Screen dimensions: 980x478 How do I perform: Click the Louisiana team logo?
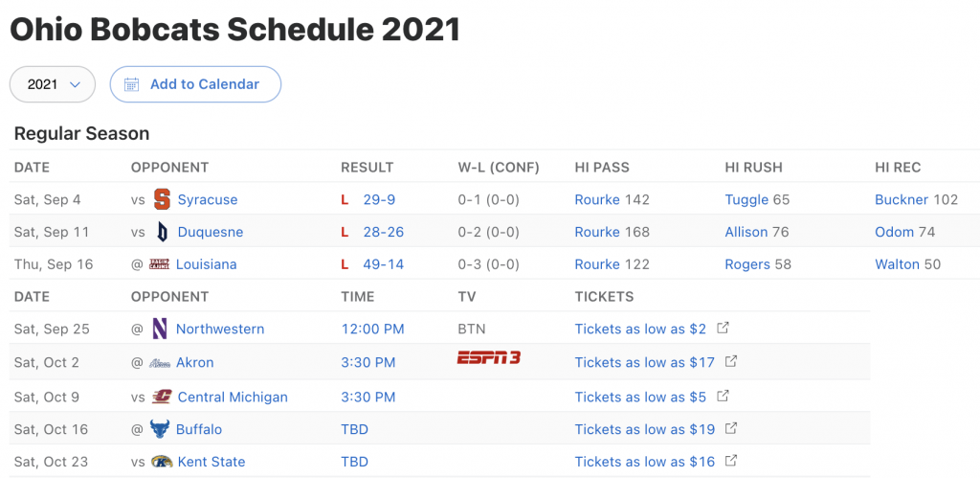pyautogui.click(x=160, y=264)
